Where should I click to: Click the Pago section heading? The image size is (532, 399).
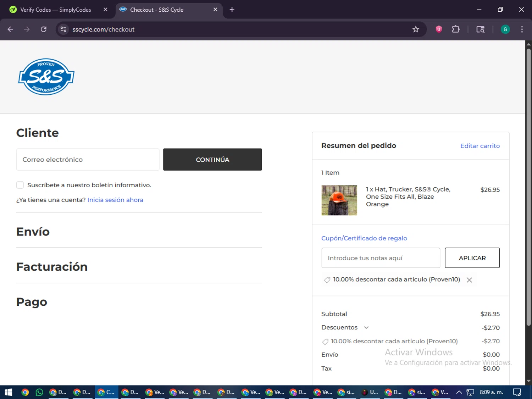(x=32, y=302)
